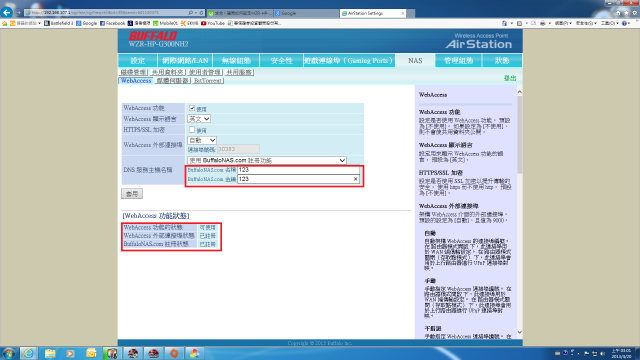The height and width of the screenshot is (360, 640).
Task: Click the greyed port number field showing 30383
Action: pyautogui.click(x=238, y=149)
